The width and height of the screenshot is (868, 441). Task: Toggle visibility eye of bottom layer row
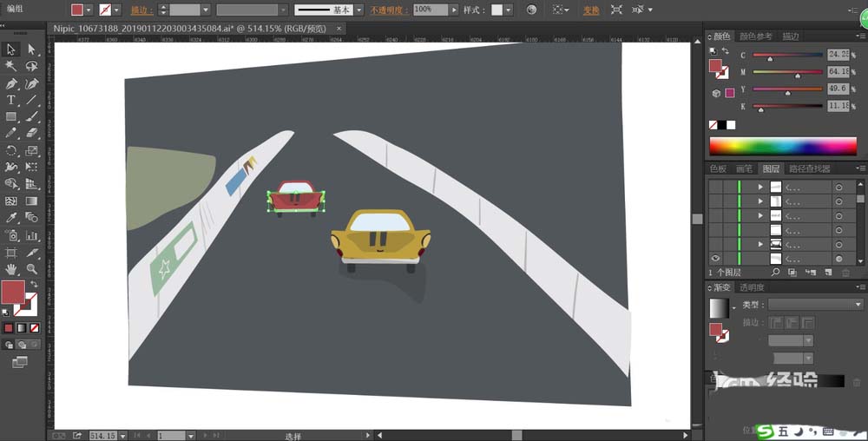click(715, 259)
